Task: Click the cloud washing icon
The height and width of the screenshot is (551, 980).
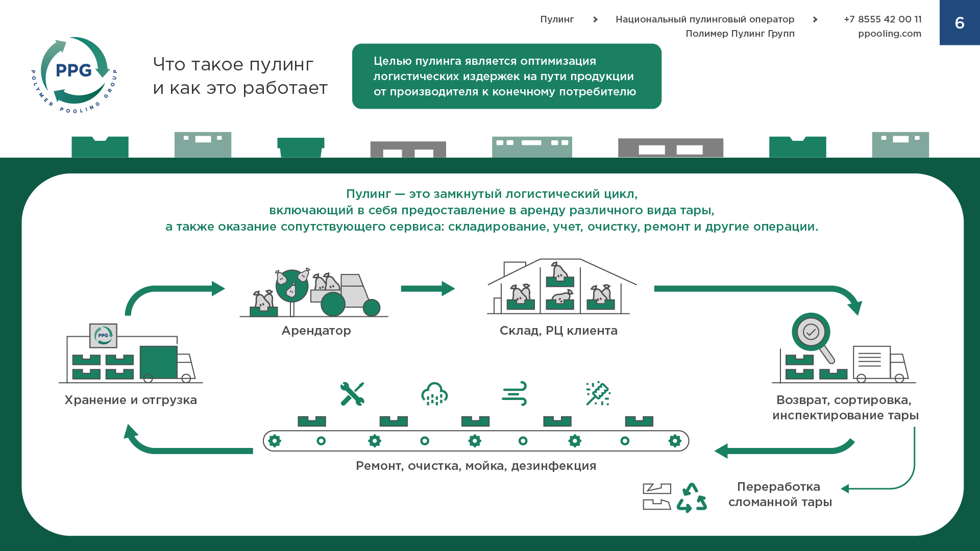Action: [434, 394]
